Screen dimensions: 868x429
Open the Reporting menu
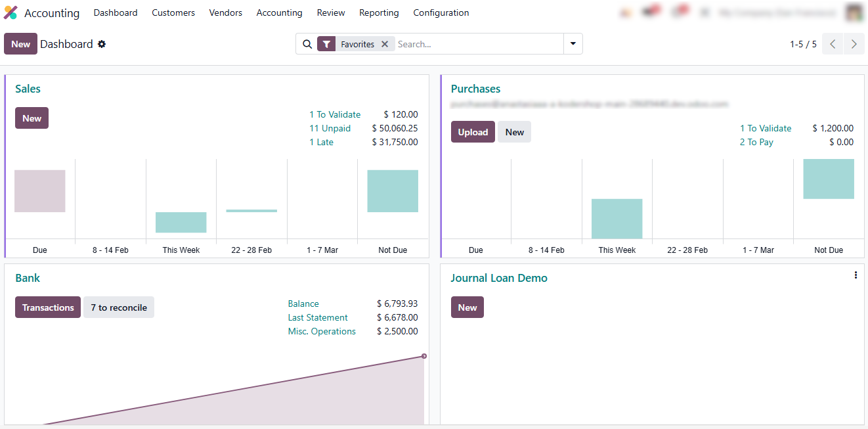coord(379,12)
